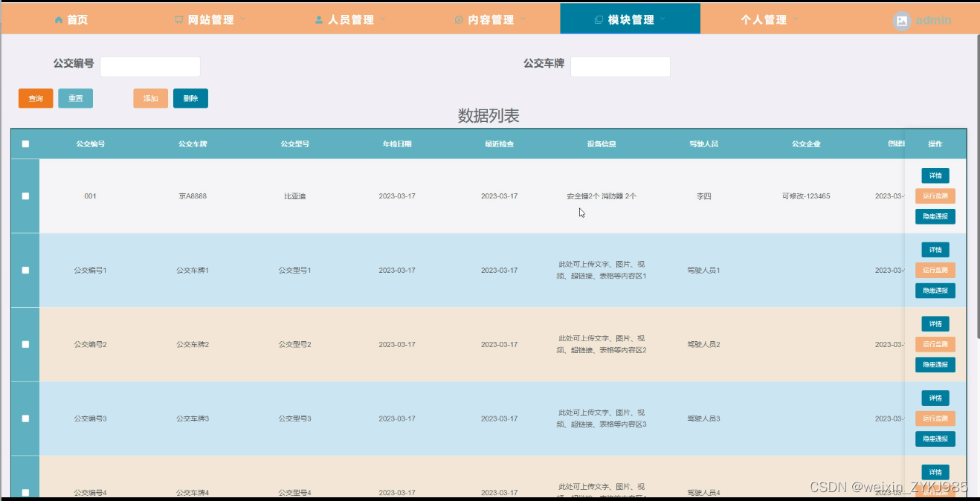Click the monitor icon beside 网站管理
The width and height of the screenshot is (980, 501).
tap(178, 20)
